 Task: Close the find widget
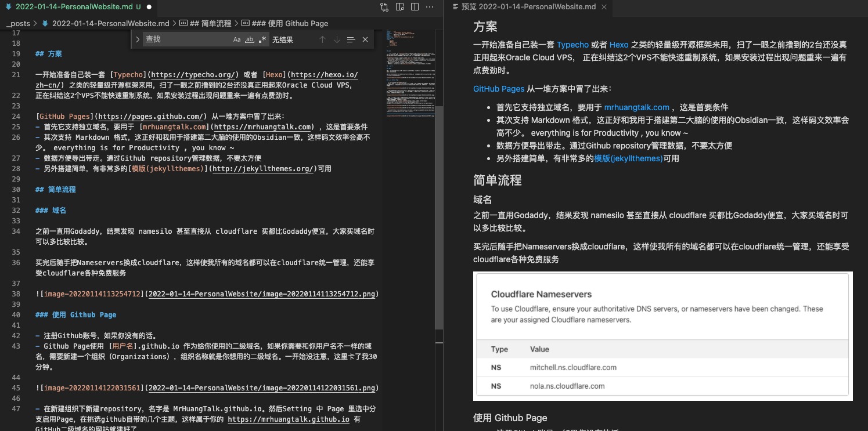(x=365, y=39)
